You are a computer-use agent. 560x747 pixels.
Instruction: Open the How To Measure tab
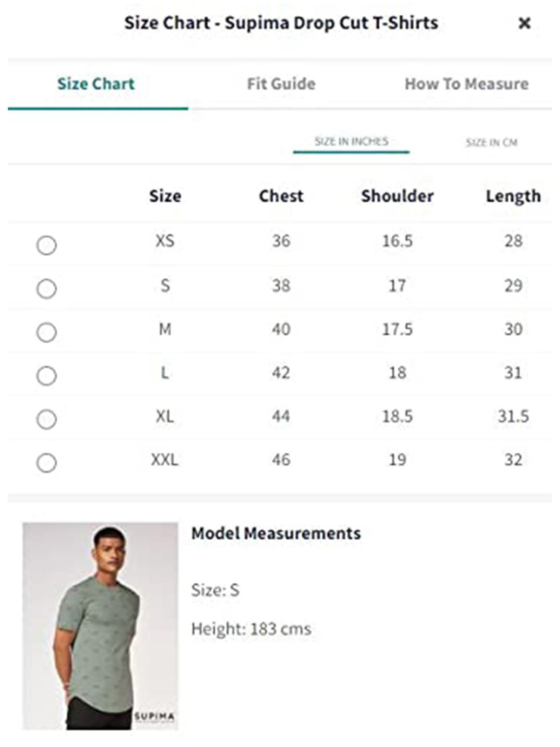(x=466, y=84)
